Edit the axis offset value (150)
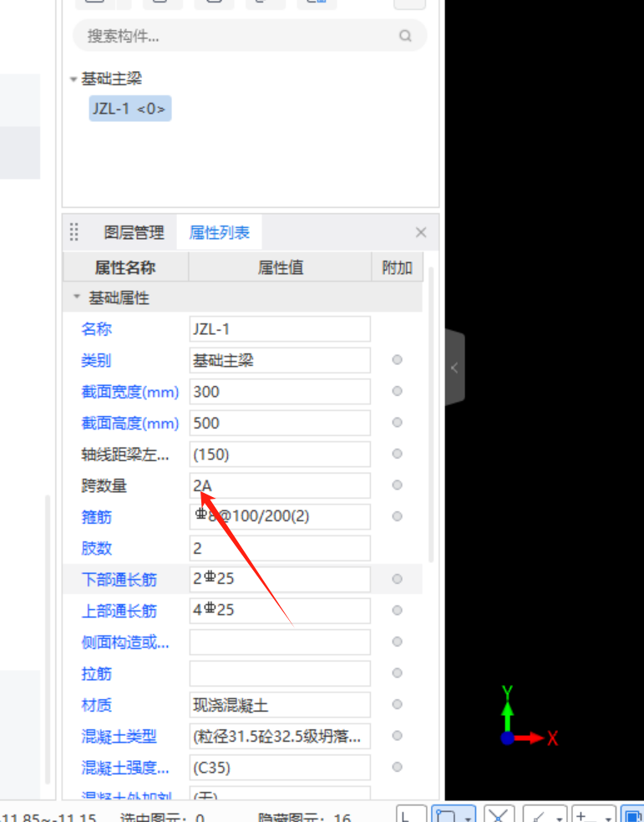 (x=280, y=454)
